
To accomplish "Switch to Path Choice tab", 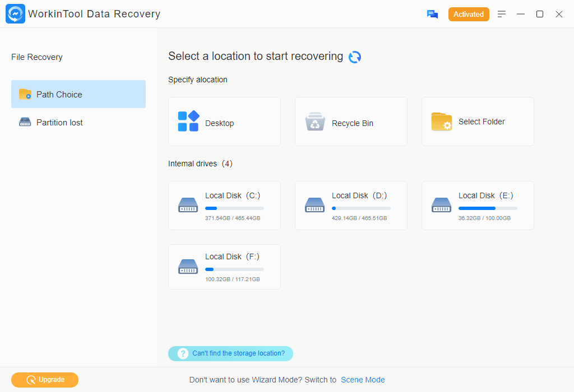I will (x=78, y=94).
